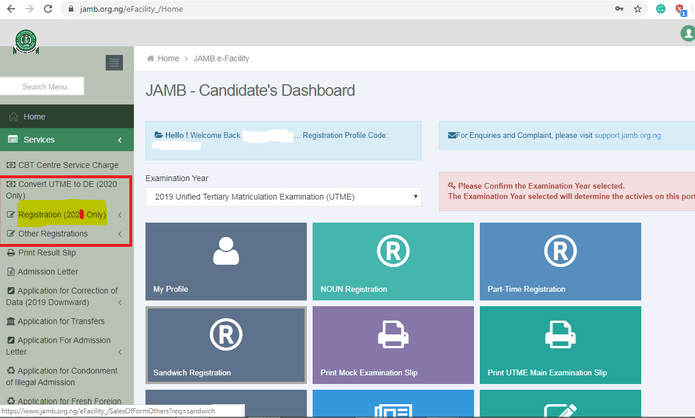Toggle the sidebar hamburger menu
This screenshot has width=695, height=418.
tap(114, 63)
